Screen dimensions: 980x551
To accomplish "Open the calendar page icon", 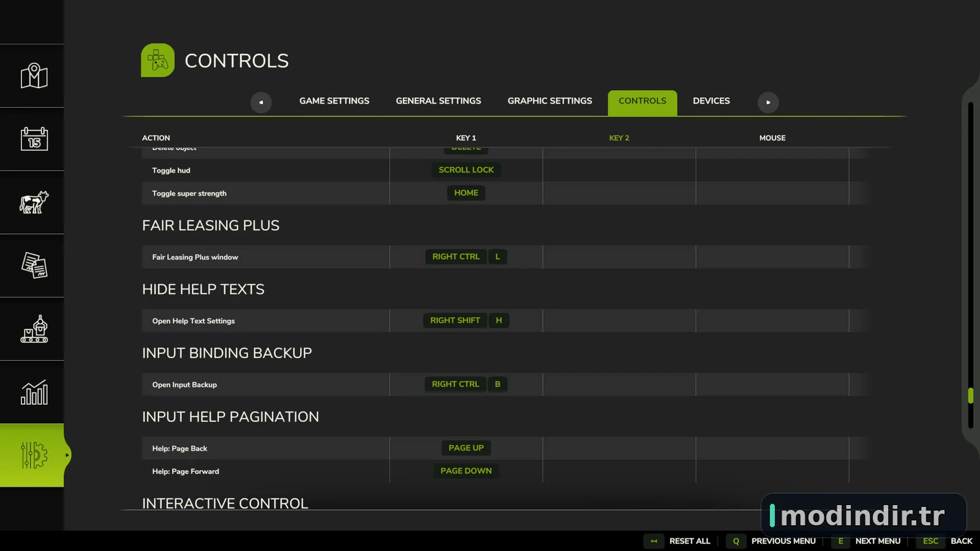I will tap(34, 139).
